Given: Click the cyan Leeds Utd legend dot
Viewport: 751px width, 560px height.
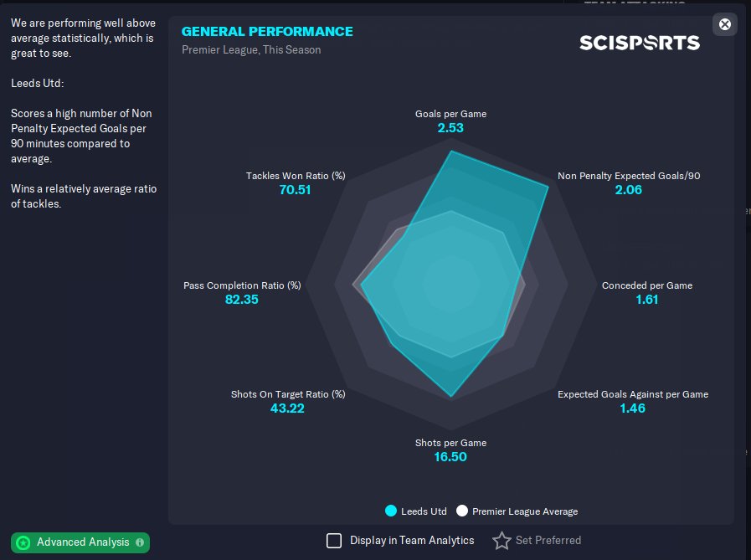Looking at the screenshot, I should pos(391,511).
